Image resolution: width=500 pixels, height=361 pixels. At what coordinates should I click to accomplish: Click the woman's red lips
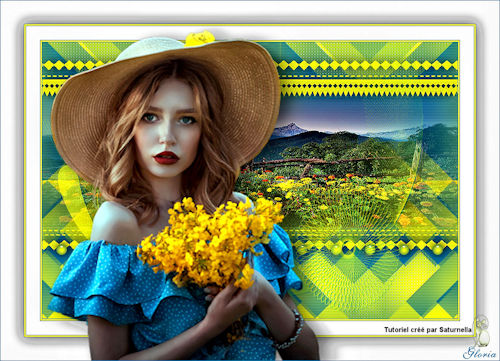click(166, 158)
